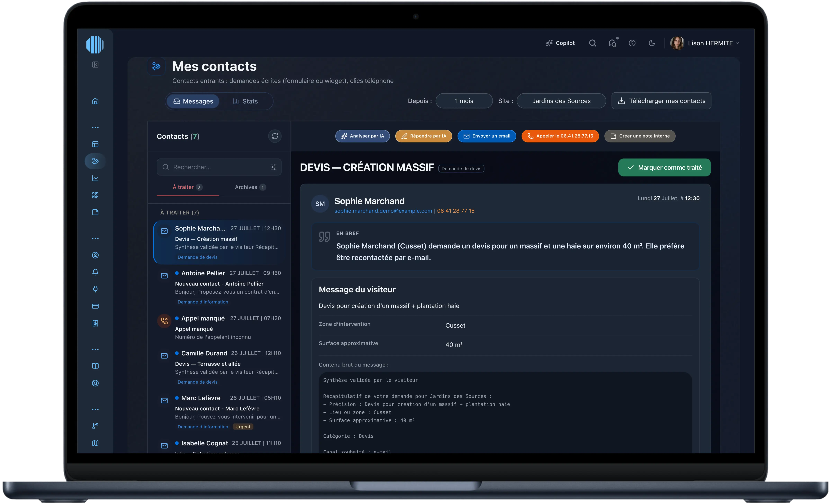Open the dashboard layout icon in sidebar
Viewport: 831px width, 504px height.
tap(95, 144)
